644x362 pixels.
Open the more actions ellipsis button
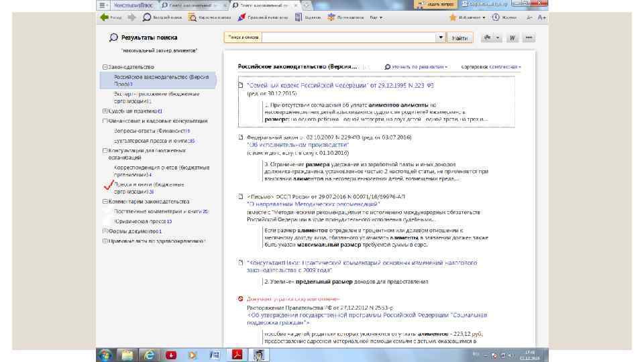[529, 38]
